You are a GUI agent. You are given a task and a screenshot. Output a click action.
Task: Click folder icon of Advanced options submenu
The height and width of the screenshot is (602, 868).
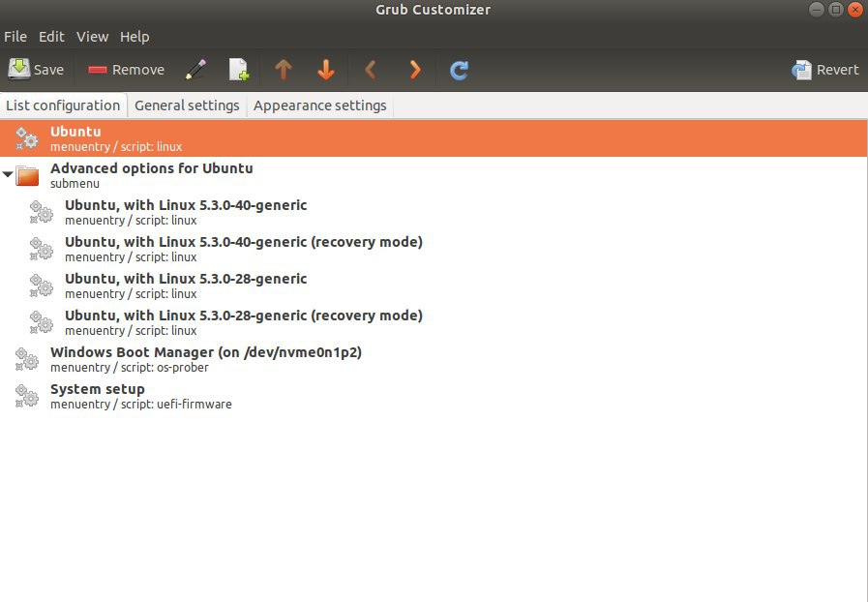coord(27,175)
